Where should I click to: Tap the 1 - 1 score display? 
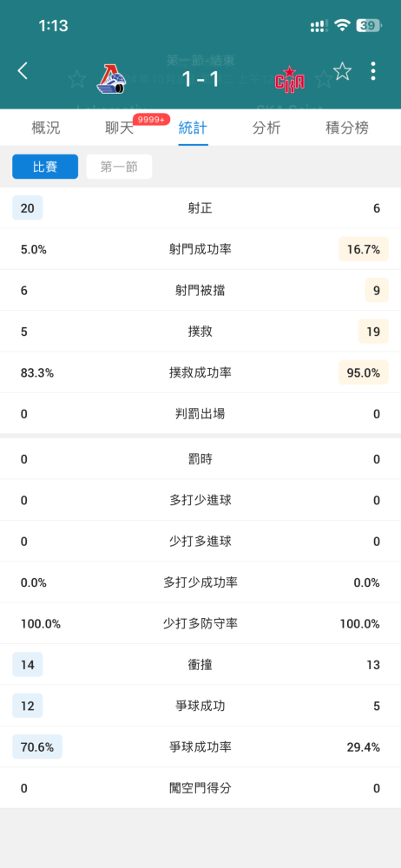[x=201, y=79]
